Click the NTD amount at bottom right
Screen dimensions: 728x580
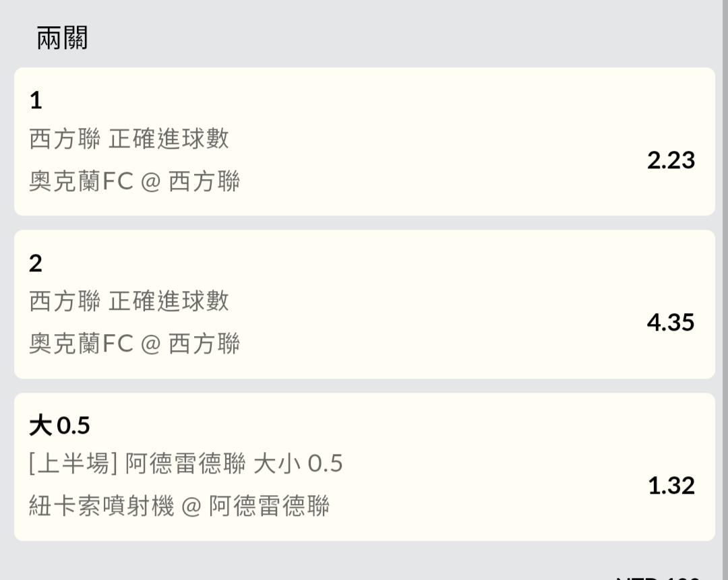pos(657,577)
